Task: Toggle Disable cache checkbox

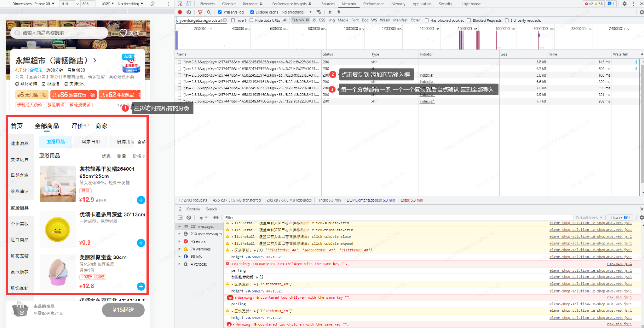Action: click(252, 12)
